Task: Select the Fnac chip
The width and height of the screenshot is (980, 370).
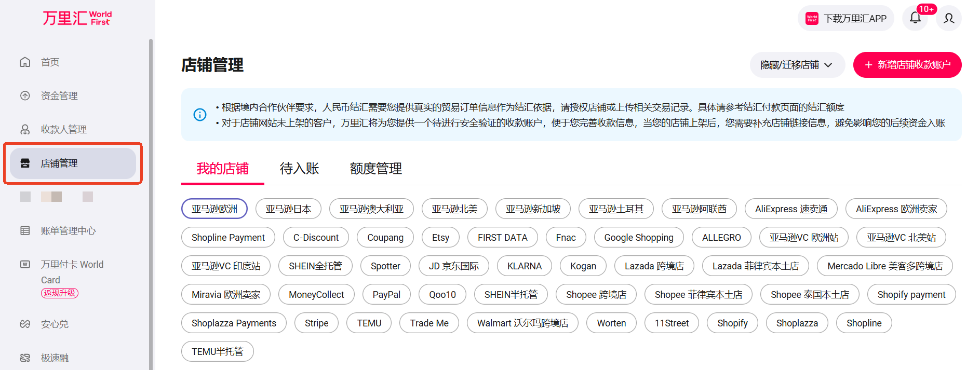Action: click(566, 237)
